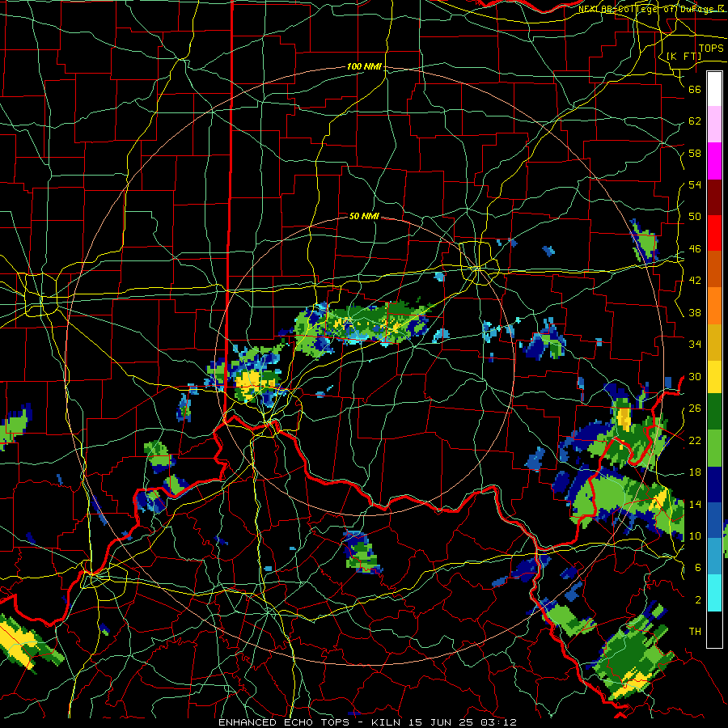
Task: Click the legend value "22"
Action: coord(695,440)
